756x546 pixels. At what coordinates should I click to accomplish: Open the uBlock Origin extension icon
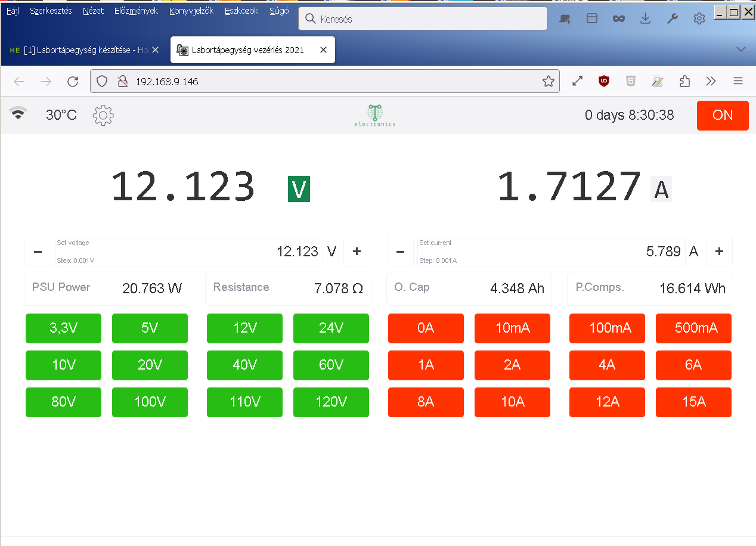tap(604, 82)
